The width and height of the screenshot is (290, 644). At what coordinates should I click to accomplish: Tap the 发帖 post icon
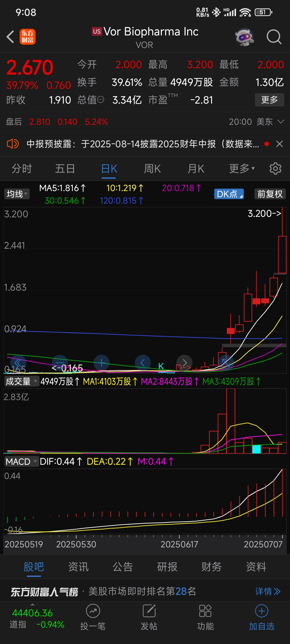tap(149, 611)
